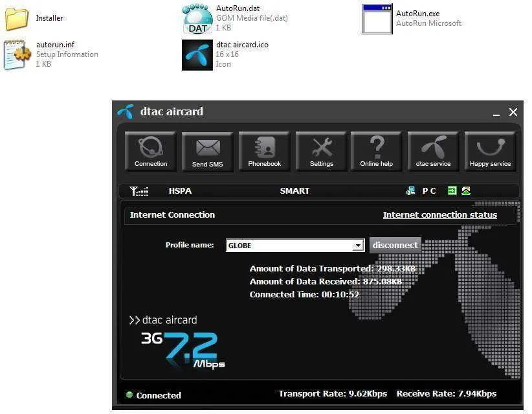The image size is (532, 414).
Task: Click the green arrow status icon
Action: point(452,191)
